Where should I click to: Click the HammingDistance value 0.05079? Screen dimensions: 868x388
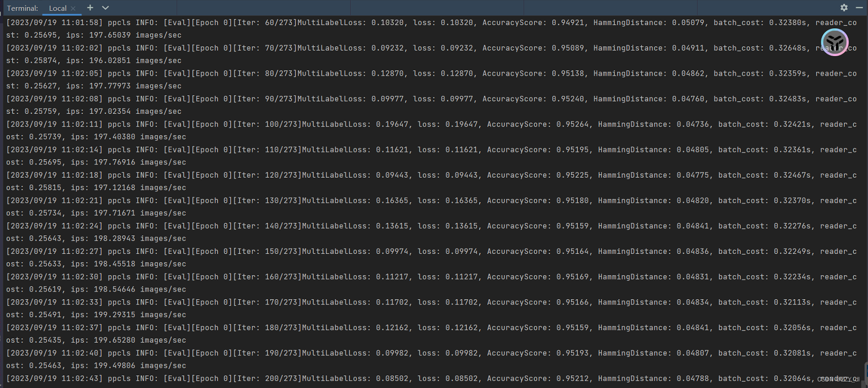(688, 22)
